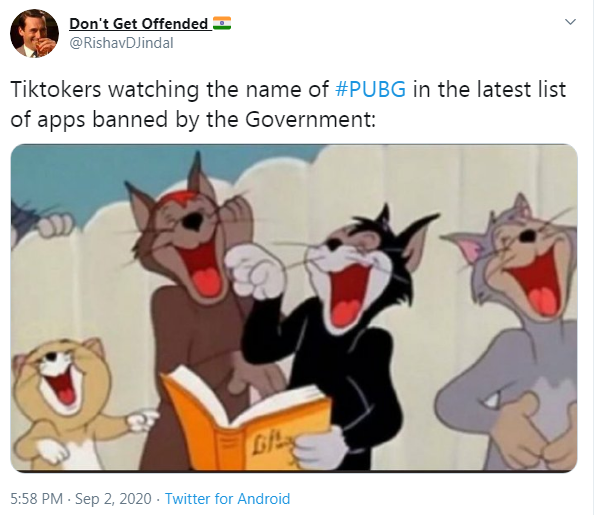594x515 pixels.
Task: Open the Twitter for Android source link
Action: 227,499
